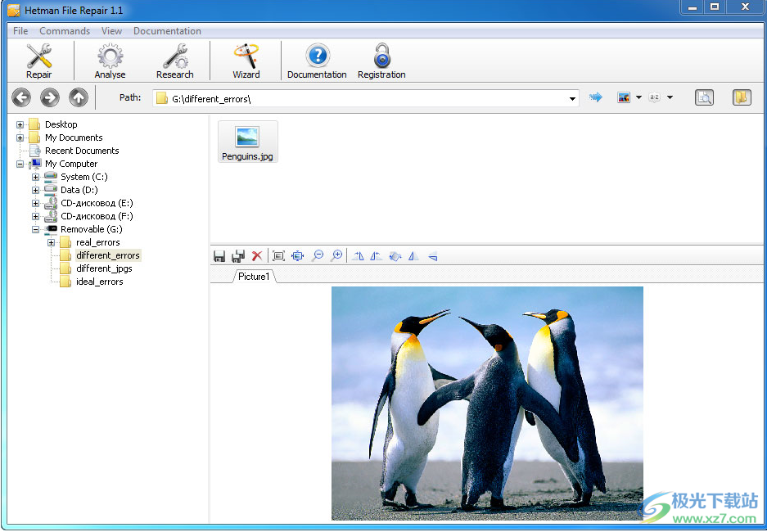The image size is (767, 532).
Task: Flip the picture horizontally
Action: (414, 255)
